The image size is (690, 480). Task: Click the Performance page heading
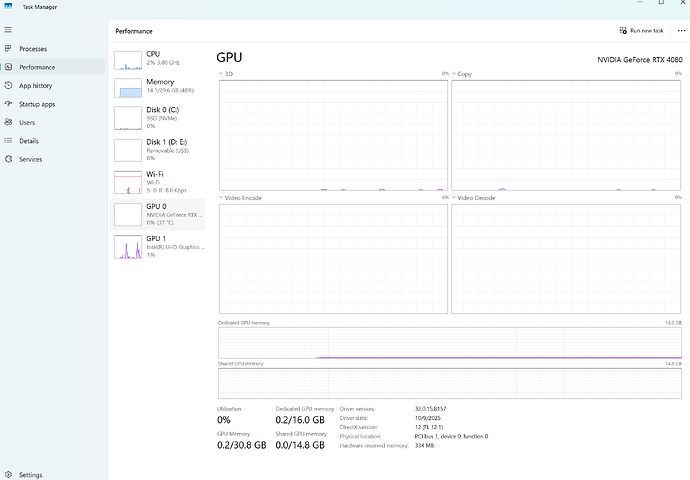134,31
